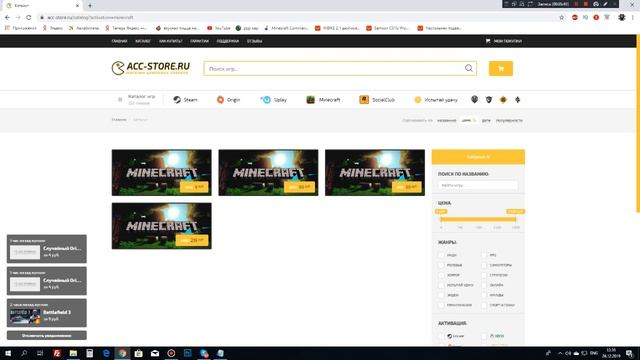
Task: Sort the catalog by названию
Action: tap(447, 120)
